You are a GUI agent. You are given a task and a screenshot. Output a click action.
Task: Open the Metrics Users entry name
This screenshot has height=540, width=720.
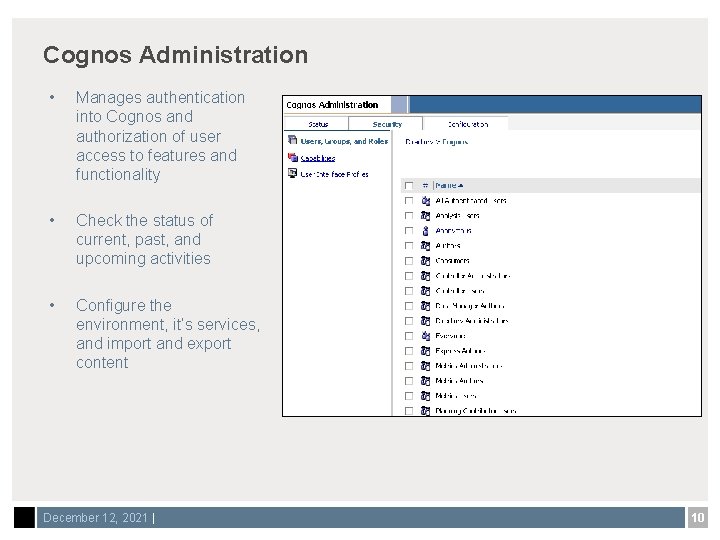(x=456, y=396)
